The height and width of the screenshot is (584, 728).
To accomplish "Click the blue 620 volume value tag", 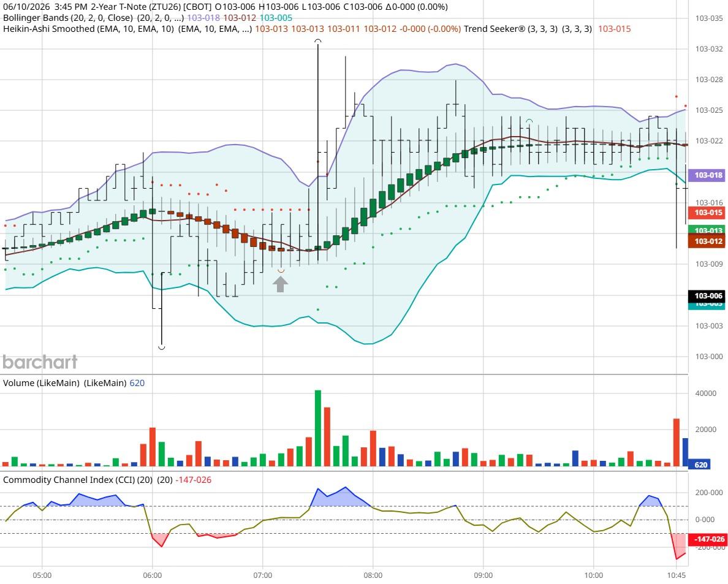I will [x=700, y=465].
